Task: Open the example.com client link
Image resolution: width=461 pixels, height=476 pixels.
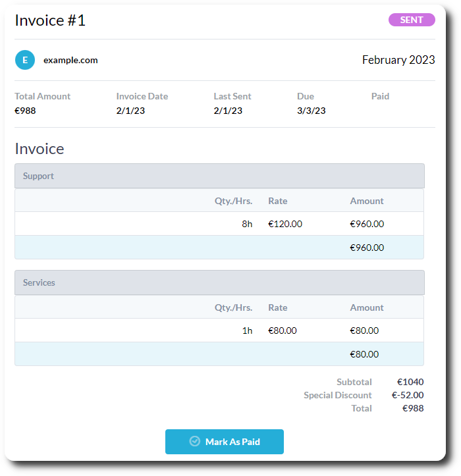Action: pyautogui.click(x=70, y=60)
